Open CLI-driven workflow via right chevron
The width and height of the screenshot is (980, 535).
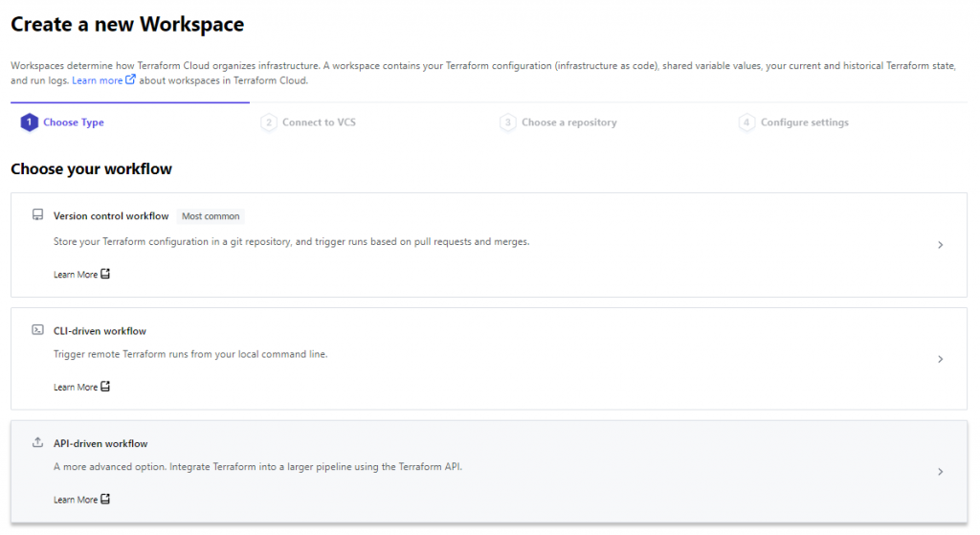click(940, 359)
